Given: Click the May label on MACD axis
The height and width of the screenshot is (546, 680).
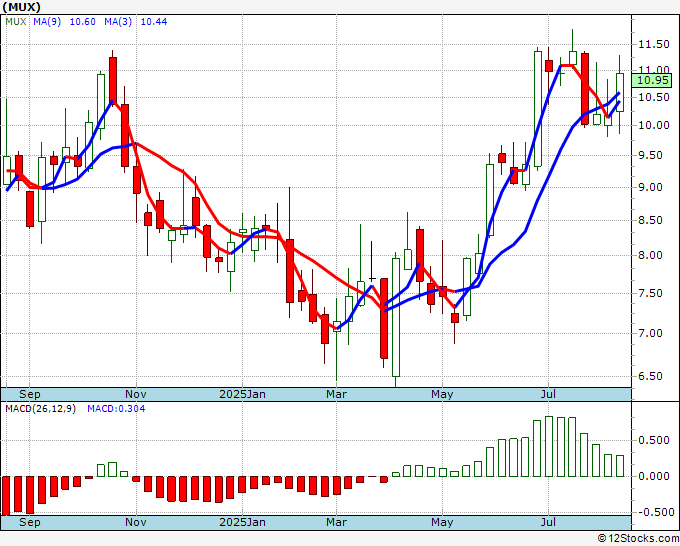Looking at the screenshot, I should pos(442,522).
